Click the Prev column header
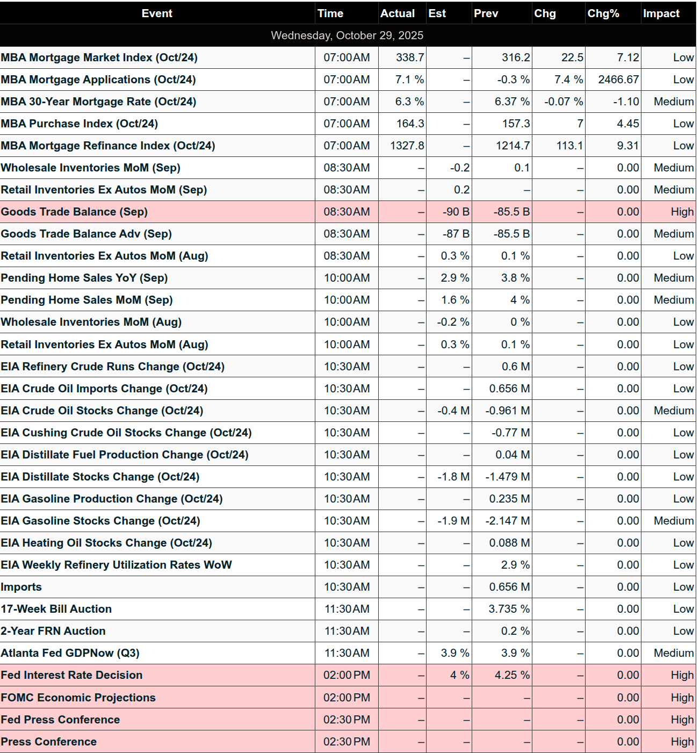700x753 pixels. 486,13
